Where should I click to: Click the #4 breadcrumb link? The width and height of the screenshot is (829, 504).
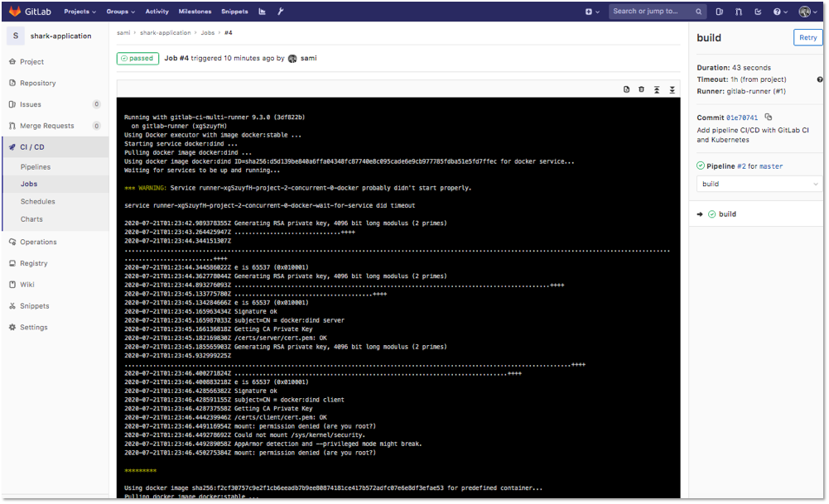pyautogui.click(x=229, y=33)
